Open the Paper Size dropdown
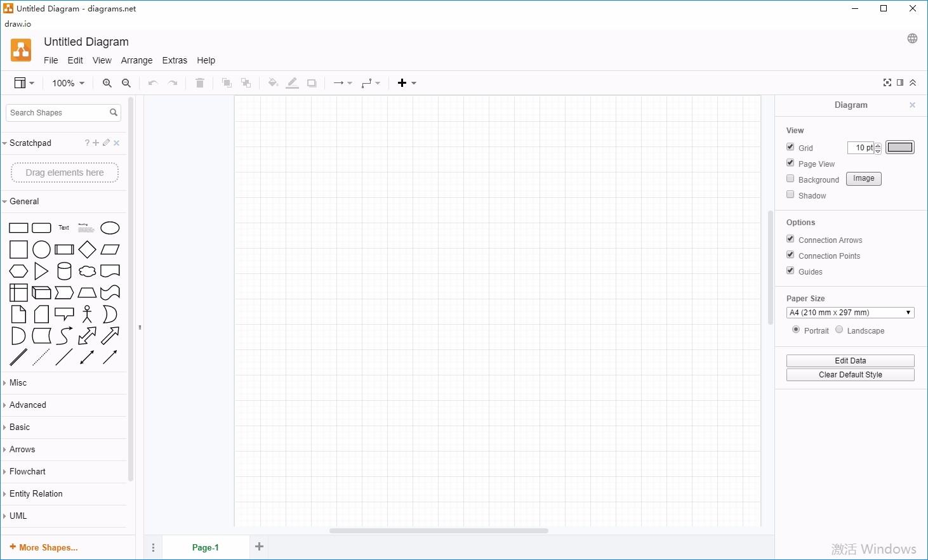Viewport: 928px width, 560px height. (851, 313)
